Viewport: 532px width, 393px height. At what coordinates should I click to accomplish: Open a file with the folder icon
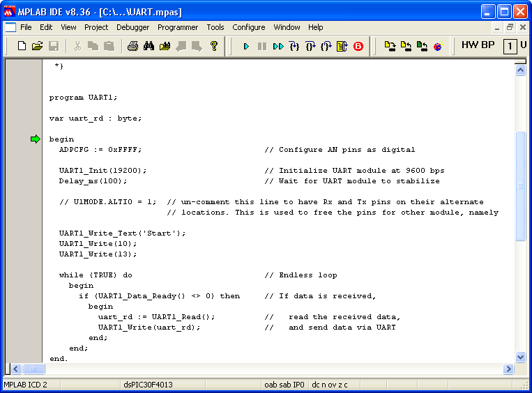pos(38,46)
